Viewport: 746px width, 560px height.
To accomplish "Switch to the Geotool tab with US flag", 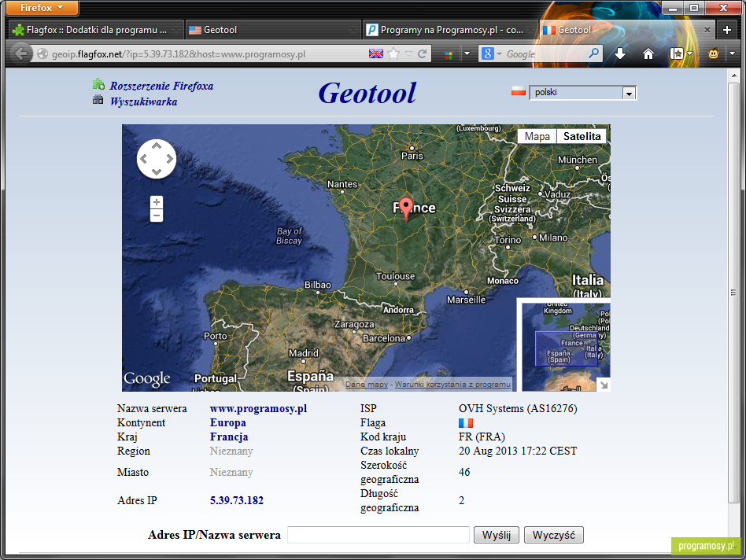I will pos(272,30).
